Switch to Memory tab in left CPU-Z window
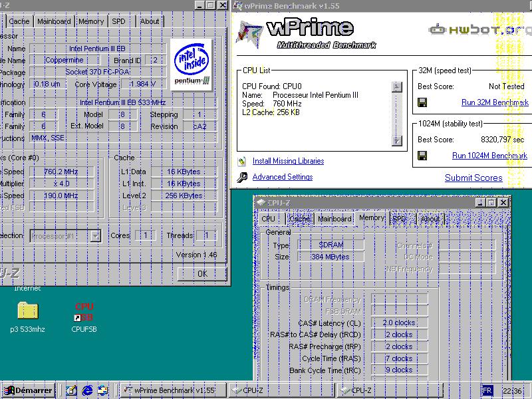The width and height of the screenshot is (532, 399). click(x=91, y=21)
